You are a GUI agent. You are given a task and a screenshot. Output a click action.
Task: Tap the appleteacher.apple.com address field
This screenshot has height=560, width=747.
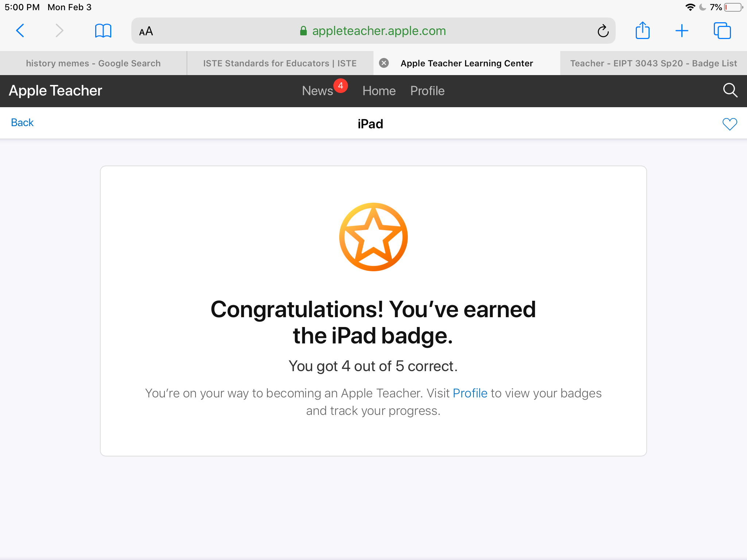click(x=372, y=31)
